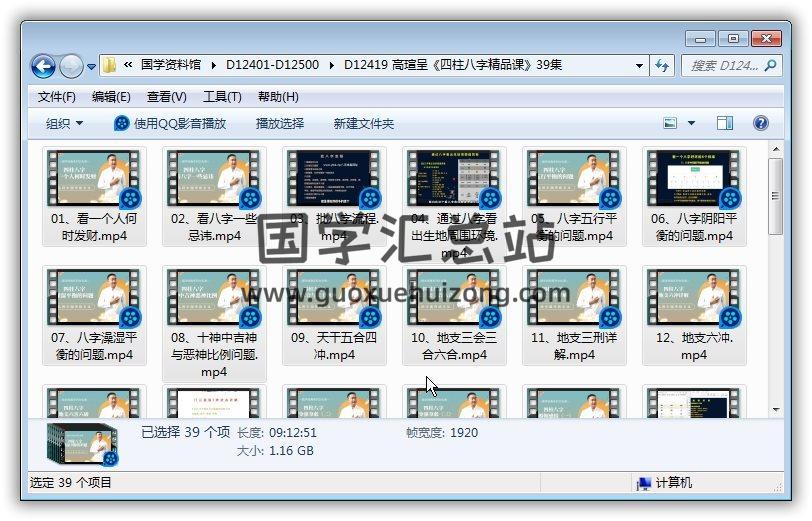Click the vertical scrollbar down arrow
This screenshot has height=521, width=812.
(775, 408)
